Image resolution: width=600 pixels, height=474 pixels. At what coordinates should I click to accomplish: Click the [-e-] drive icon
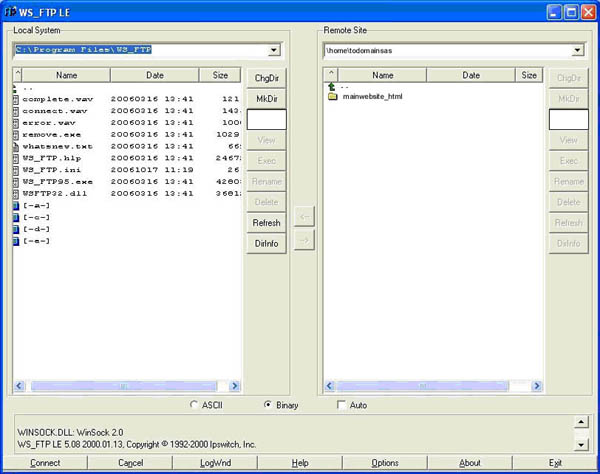[16, 241]
